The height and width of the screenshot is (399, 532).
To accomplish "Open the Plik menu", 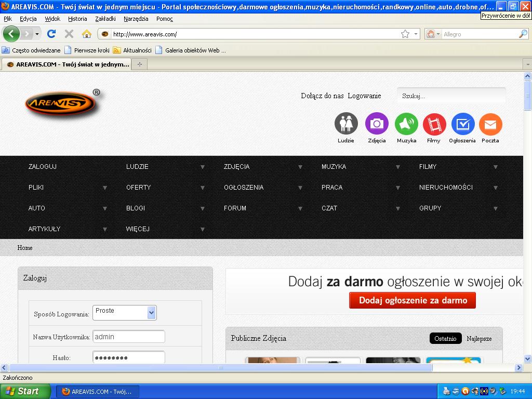I will [8, 19].
